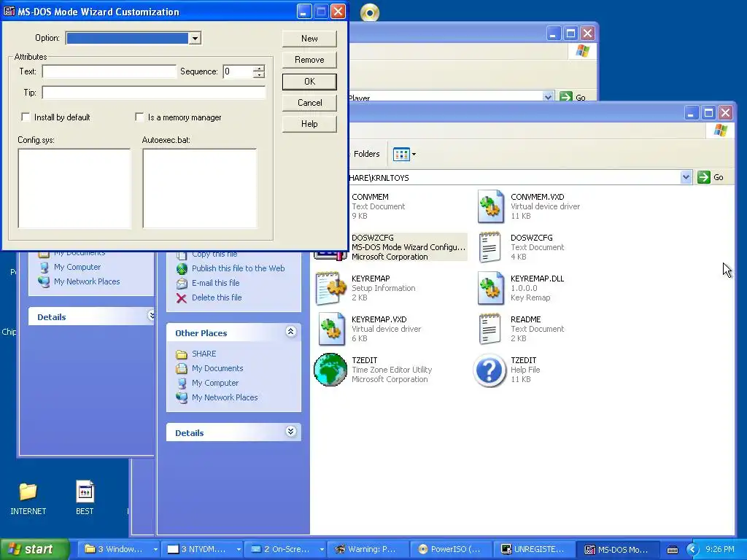
Task: Switch to the PowerISO taskbar button
Action: pyautogui.click(x=450, y=549)
